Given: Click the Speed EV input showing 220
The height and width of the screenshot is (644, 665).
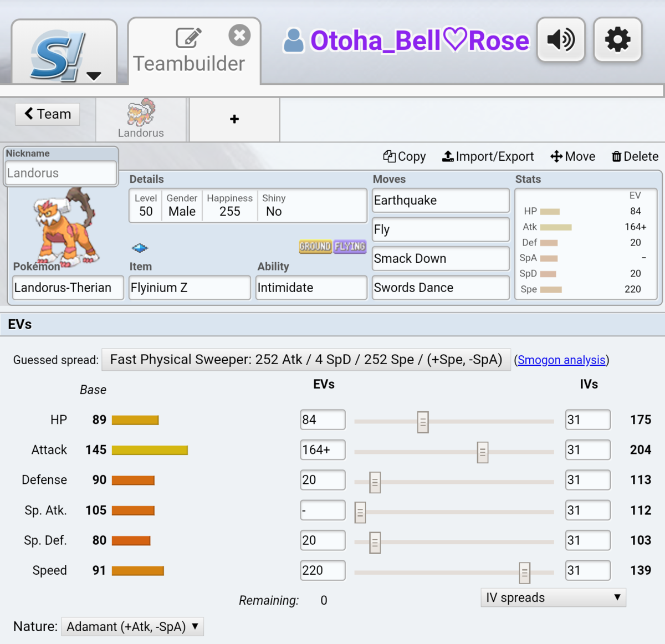Looking at the screenshot, I should click(x=323, y=570).
